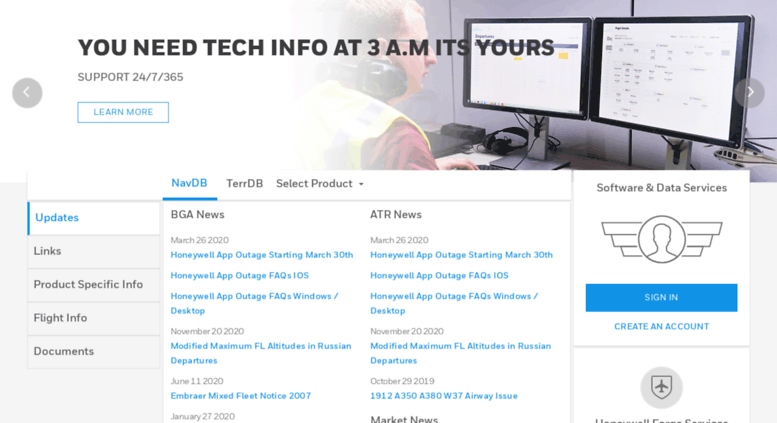Viewport: 777px width, 423px height.
Task: Open ATR Outage FAQs Windows / Desktop link
Action: pyautogui.click(x=454, y=303)
